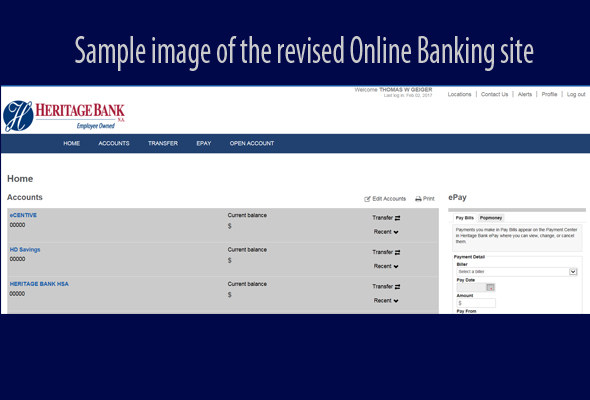590x400 pixels.
Task: Open the TRANSFER menu in navigation bar
Action: (x=163, y=143)
